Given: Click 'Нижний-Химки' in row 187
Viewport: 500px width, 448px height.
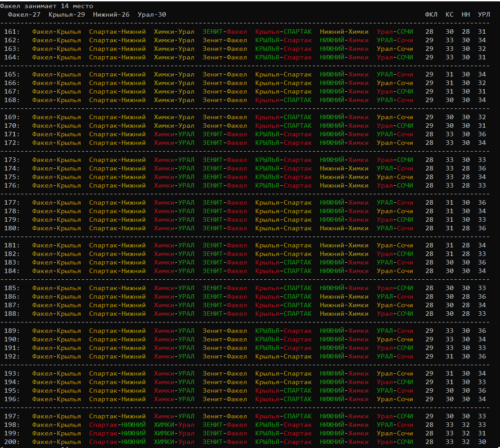Looking at the screenshot, I should 344,305.
